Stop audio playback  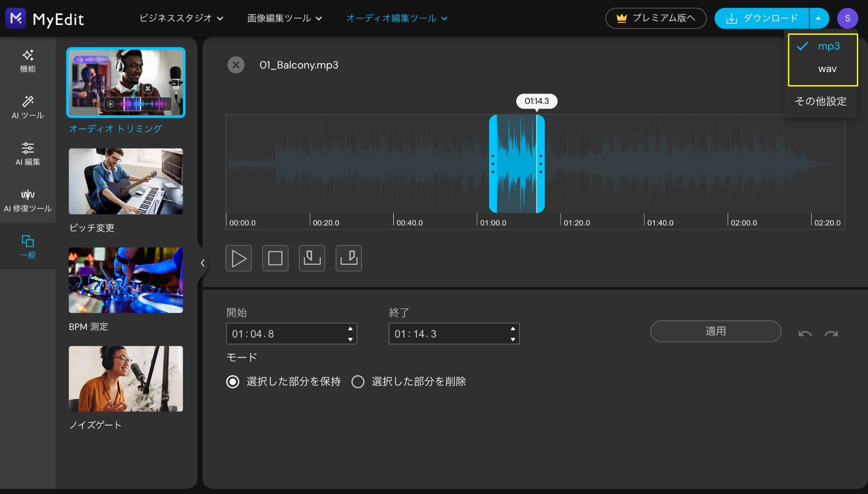pyautogui.click(x=275, y=258)
